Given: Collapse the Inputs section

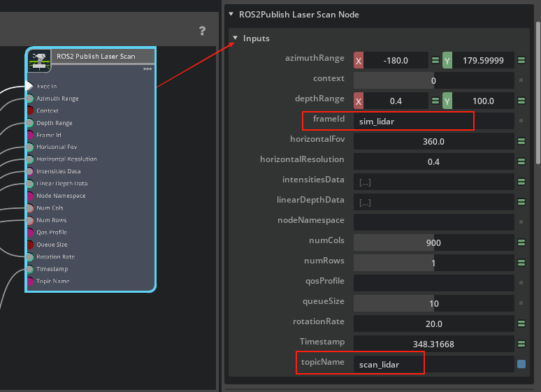Looking at the screenshot, I should (236, 38).
